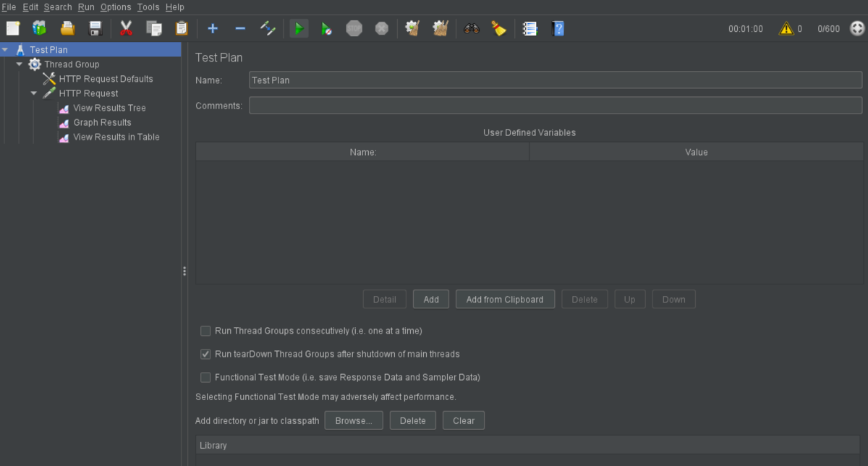Start test with no pauses icon

click(327, 28)
